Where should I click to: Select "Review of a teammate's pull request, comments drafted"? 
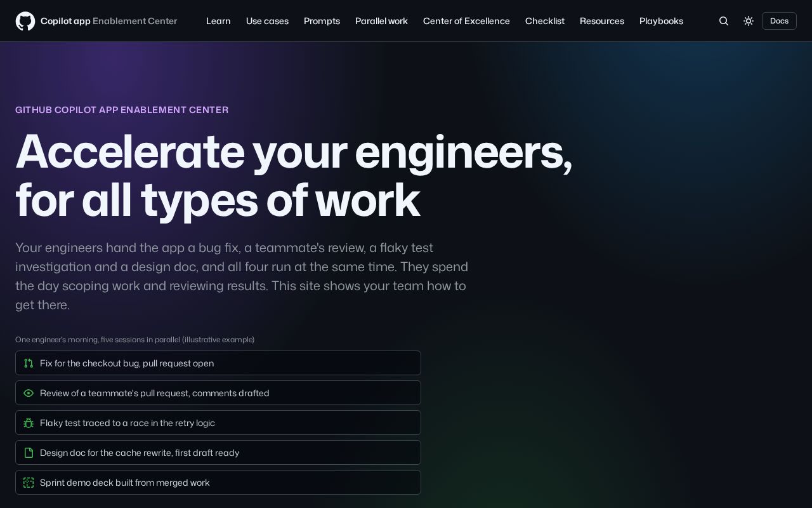click(x=218, y=393)
